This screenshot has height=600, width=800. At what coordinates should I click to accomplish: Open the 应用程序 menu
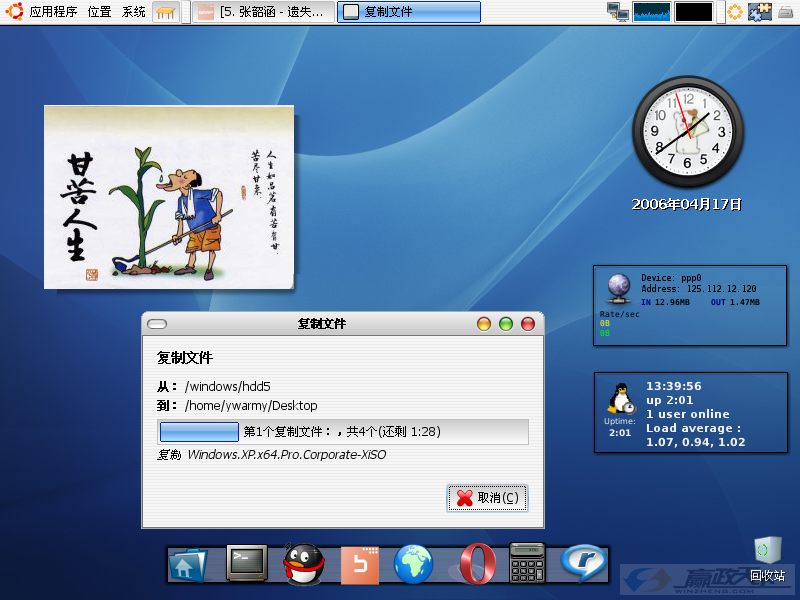(x=53, y=12)
